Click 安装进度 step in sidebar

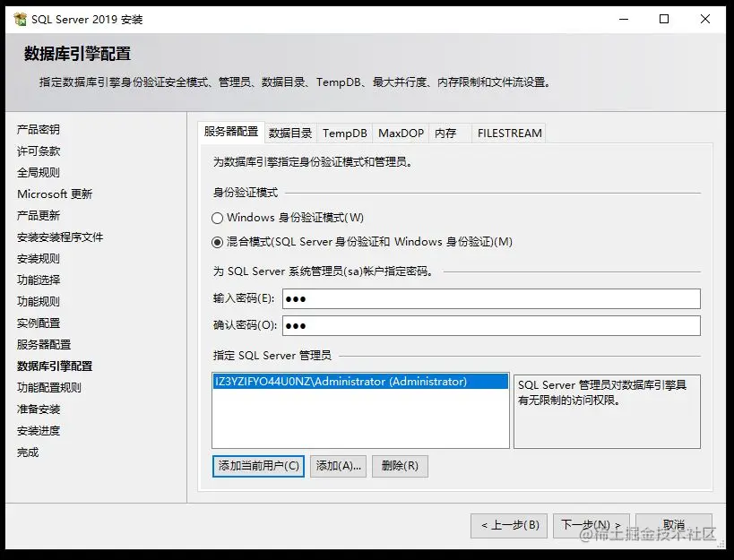coord(39,431)
